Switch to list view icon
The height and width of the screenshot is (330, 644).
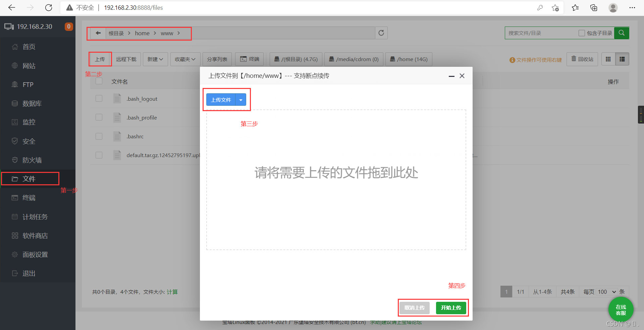[x=622, y=59]
